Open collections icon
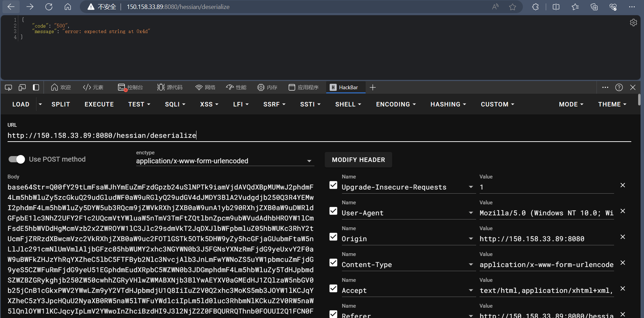This screenshot has width=644, height=318. [x=594, y=7]
